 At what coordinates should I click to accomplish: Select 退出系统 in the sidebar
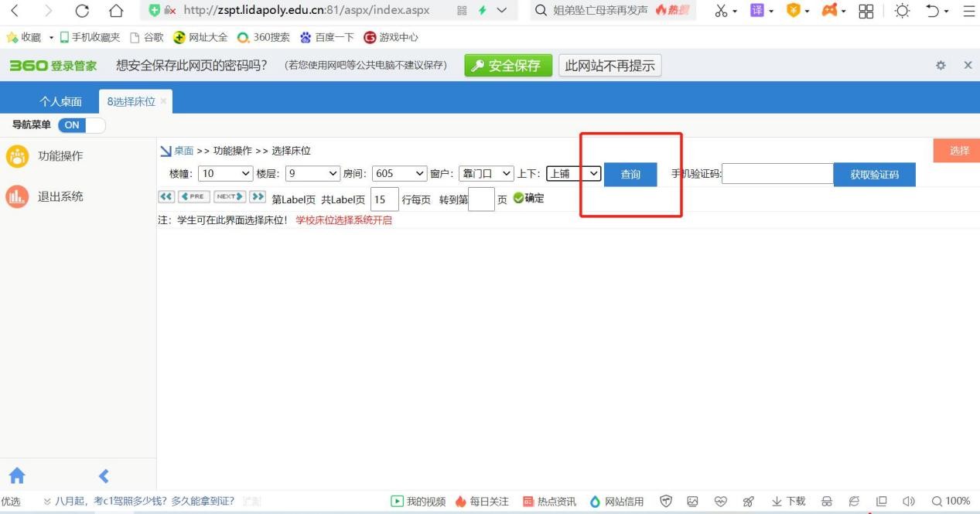(60, 196)
